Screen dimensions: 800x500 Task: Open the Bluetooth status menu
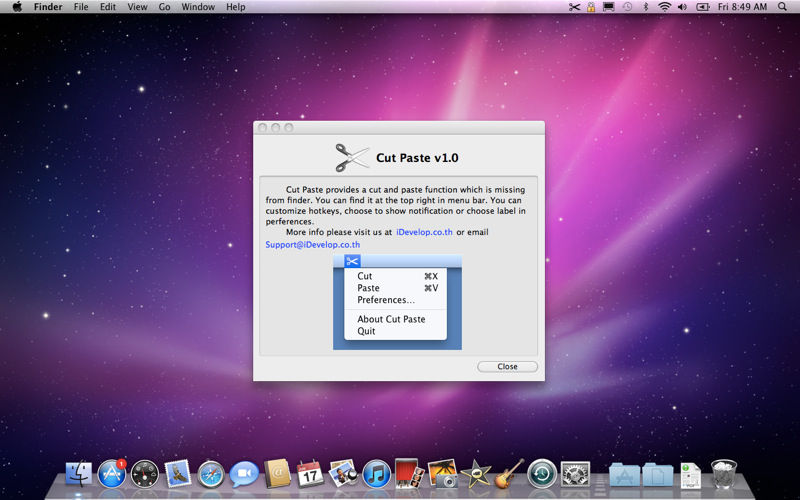pyautogui.click(x=645, y=7)
